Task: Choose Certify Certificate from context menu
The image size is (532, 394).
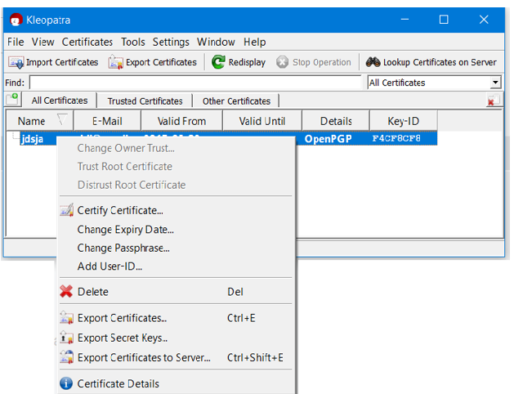Action: [120, 211]
